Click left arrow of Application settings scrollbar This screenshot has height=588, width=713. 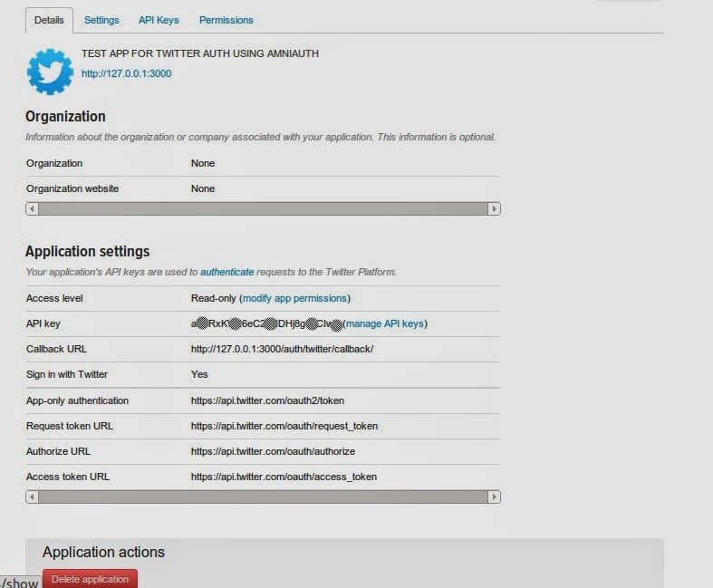click(x=32, y=496)
